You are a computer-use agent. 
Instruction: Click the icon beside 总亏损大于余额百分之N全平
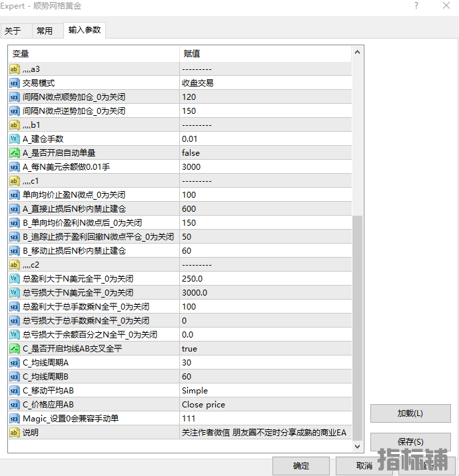(14, 335)
